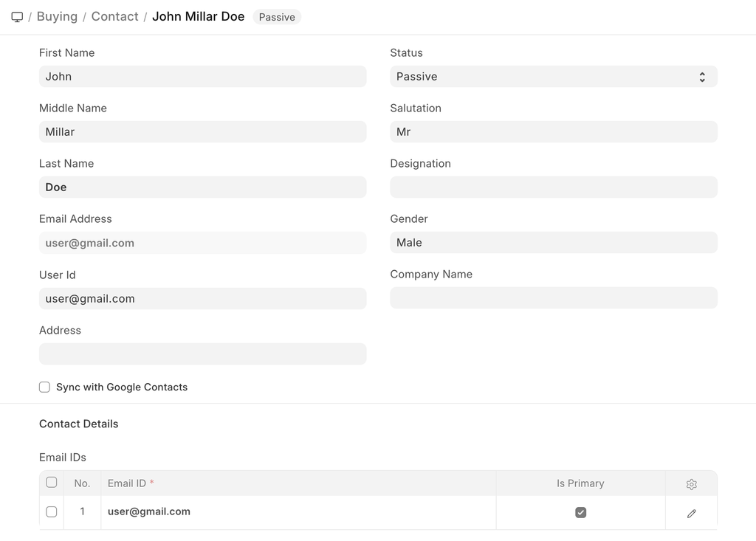The image size is (756, 541).
Task: Click the empty Company Name field
Action: (x=553, y=298)
